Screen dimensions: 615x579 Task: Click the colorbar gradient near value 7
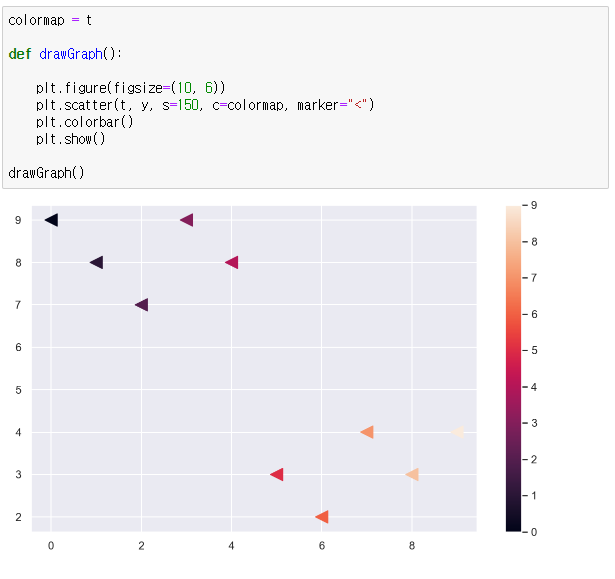click(513, 278)
